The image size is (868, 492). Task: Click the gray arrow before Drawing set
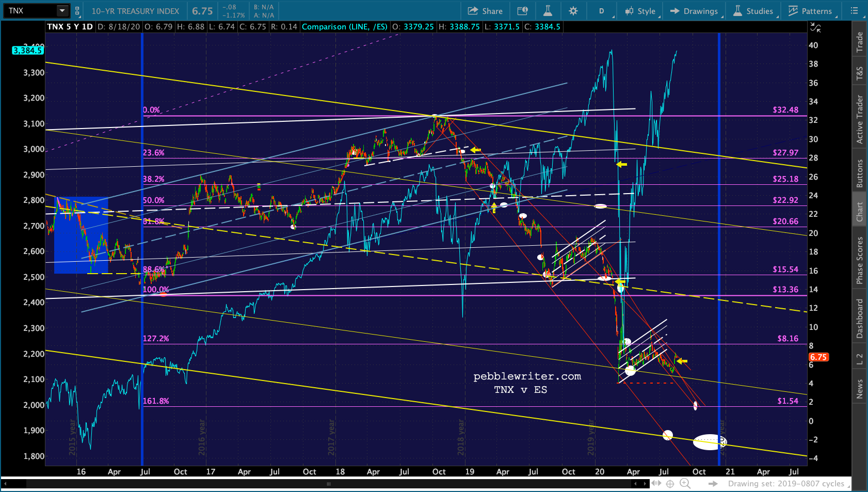[x=713, y=484]
